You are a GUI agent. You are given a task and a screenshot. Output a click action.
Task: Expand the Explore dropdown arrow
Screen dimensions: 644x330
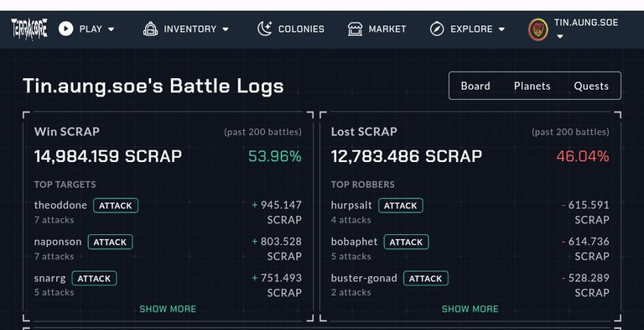(501, 29)
